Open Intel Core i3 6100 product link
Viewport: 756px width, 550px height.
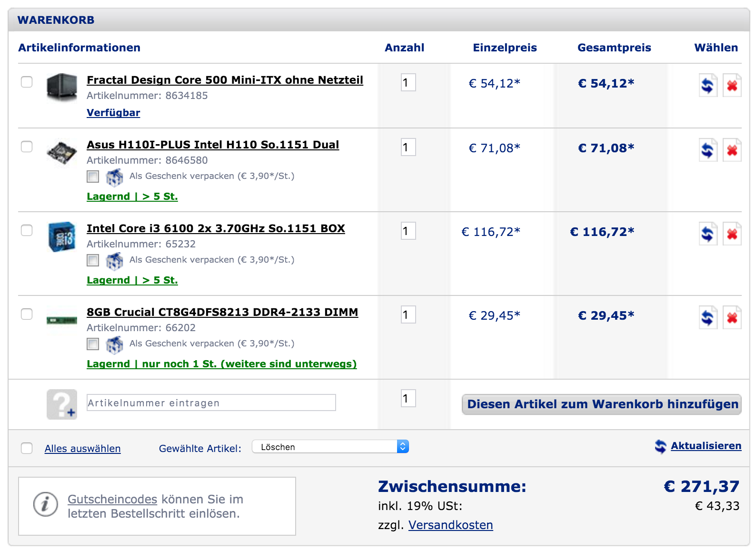click(216, 228)
